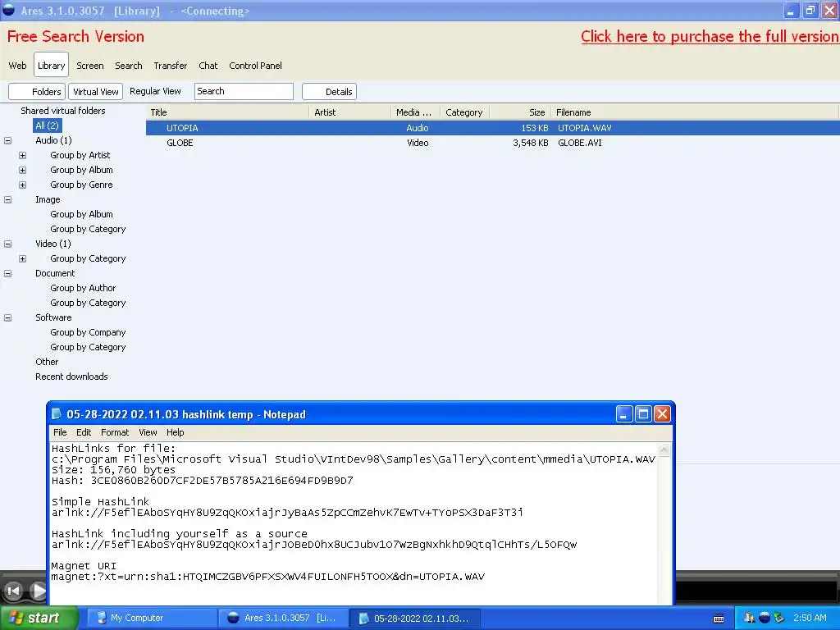Viewport: 840px width, 630px height.
Task: Click the Category column header
Action: [464, 112]
